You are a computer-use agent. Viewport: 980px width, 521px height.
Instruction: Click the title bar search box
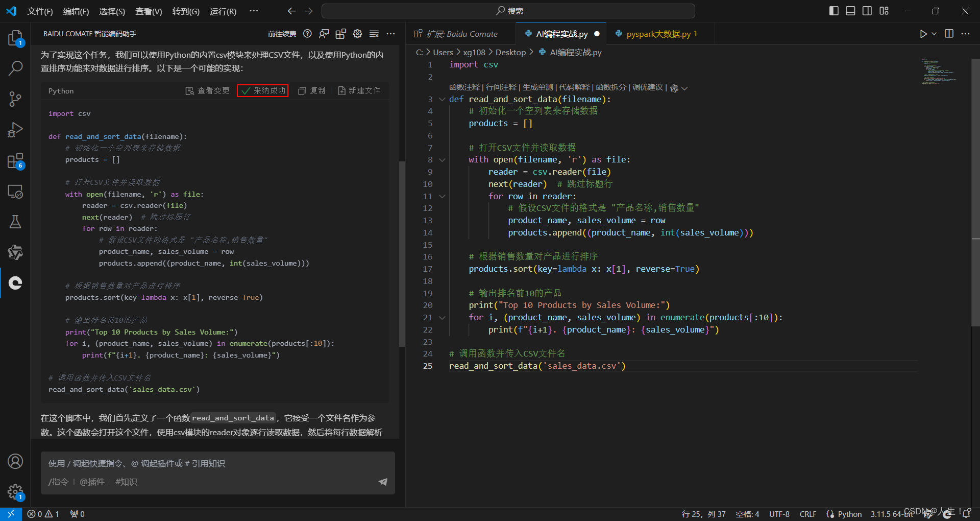point(508,11)
